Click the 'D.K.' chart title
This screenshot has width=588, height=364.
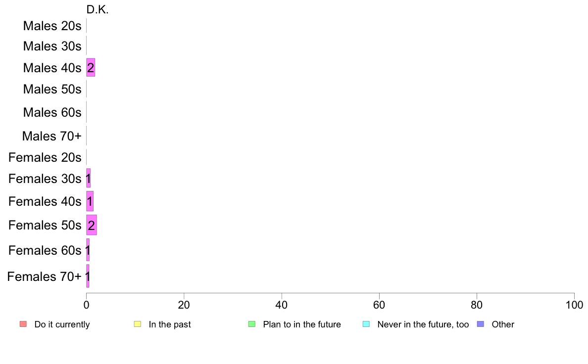(x=98, y=10)
